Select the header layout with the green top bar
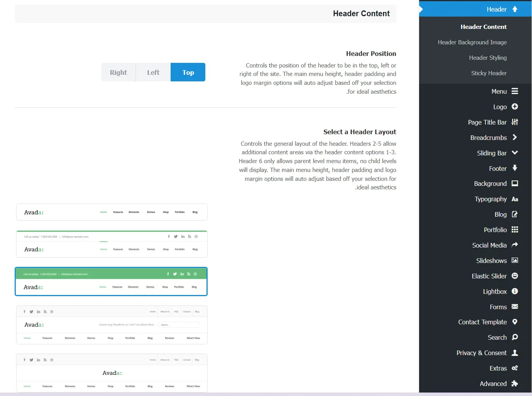Image resolution: width=532 pixels, height=396 pixels. click(111, 281)
